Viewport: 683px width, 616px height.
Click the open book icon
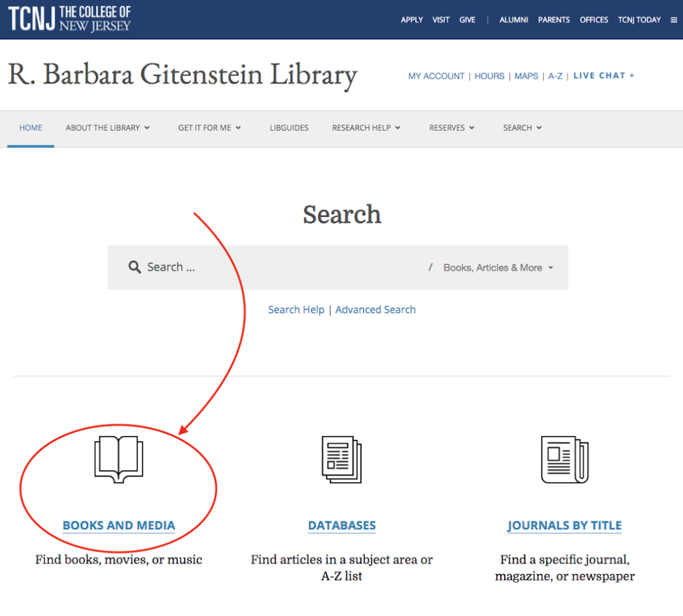[x=119, y=459]
